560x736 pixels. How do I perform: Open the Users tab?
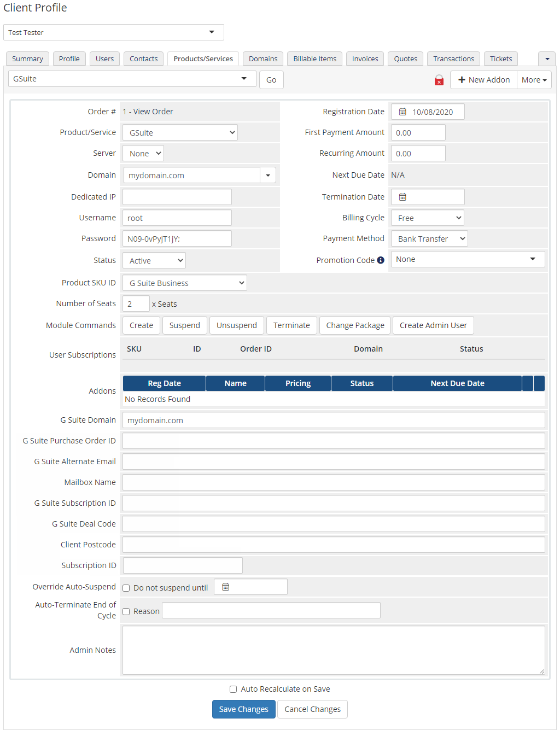(104, 59)
